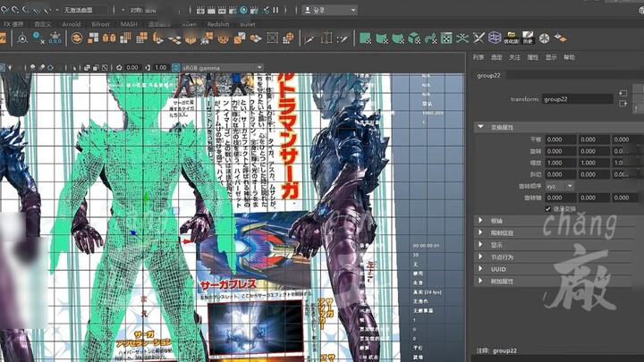Open the 自定义 shelf tab
The width and height of the screenshot is (644, 362).
point(43,24)
